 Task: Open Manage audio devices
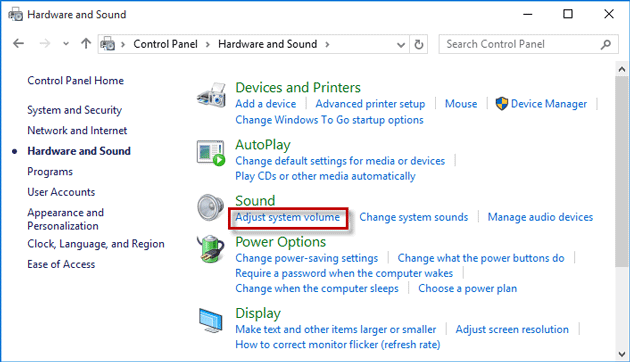pyautogui.click(x=540, y=217)
